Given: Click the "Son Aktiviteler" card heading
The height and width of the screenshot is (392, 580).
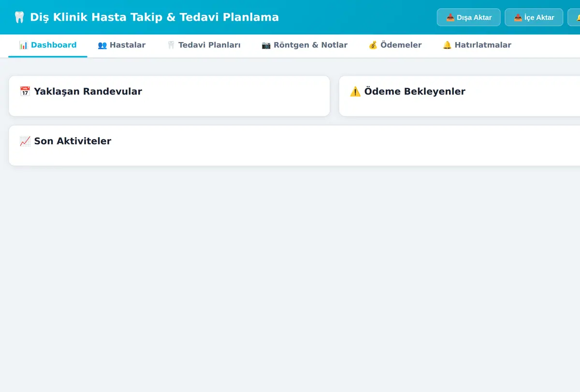Looking at the screenshot, I should [65, 141].
